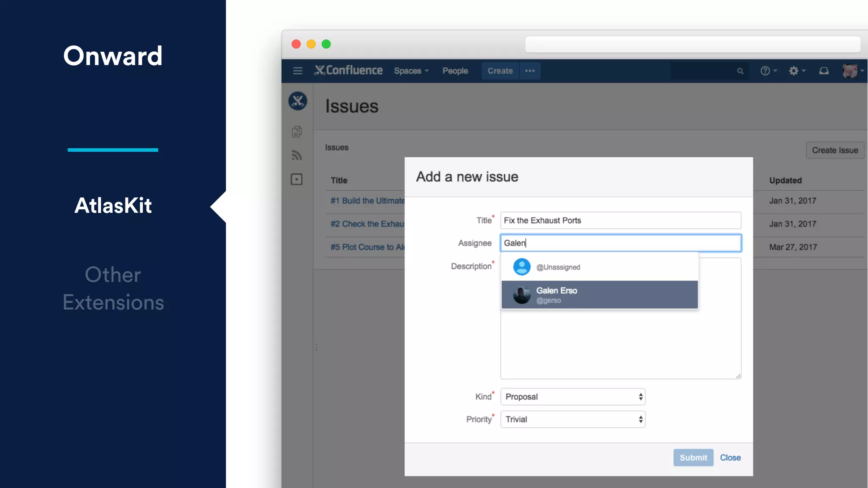Open the square shortcut icon in sidebar
Viewport: 868px width, 488px height.
point(297,179)
